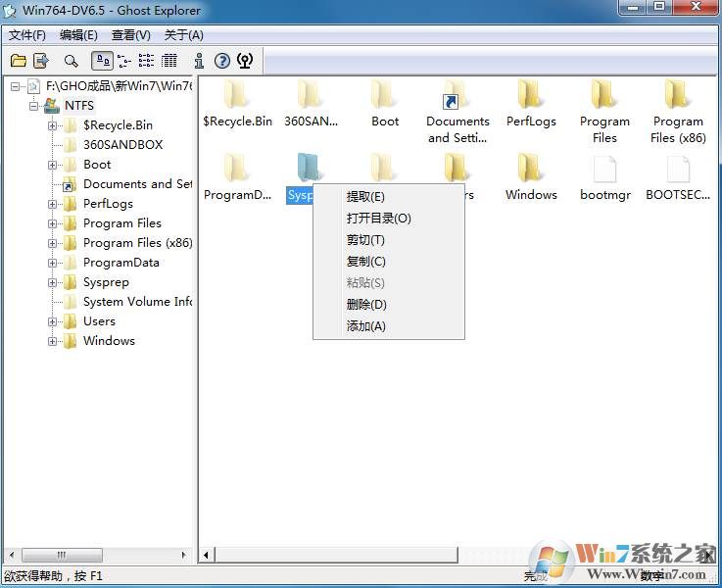The image size is (722, 588).
Task: Click the Extract toolbar icon
Action: (41, 61)
